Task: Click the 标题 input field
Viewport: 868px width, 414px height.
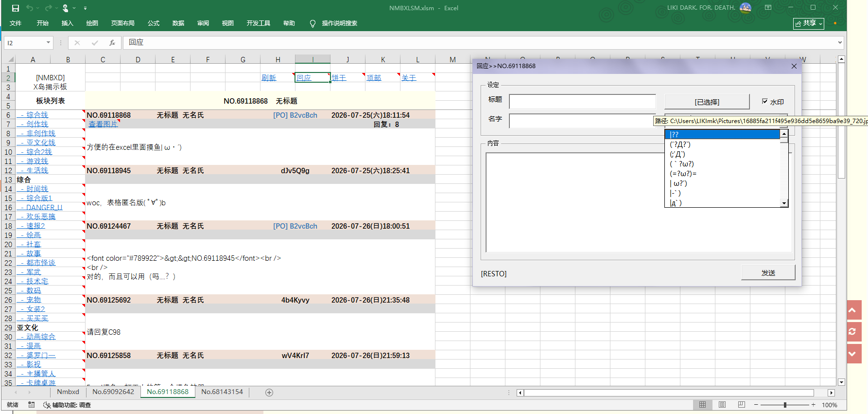Action: click(x=582, y=102)
